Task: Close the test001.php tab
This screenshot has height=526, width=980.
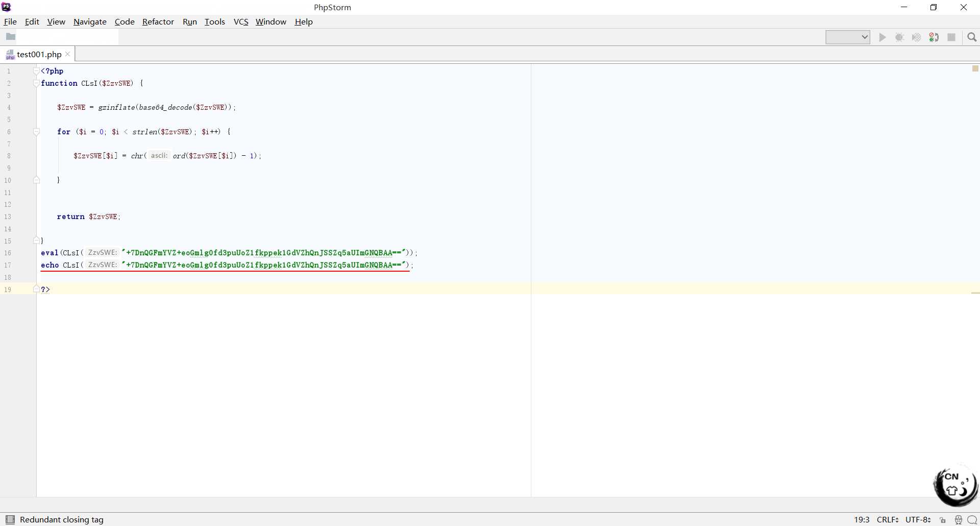Action: click(x=68, y=54)
